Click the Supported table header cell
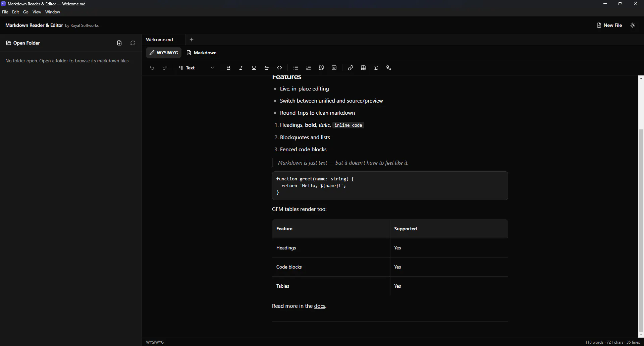Image resolution: width=644 pixels, height=346 pixels. point(449,229)
